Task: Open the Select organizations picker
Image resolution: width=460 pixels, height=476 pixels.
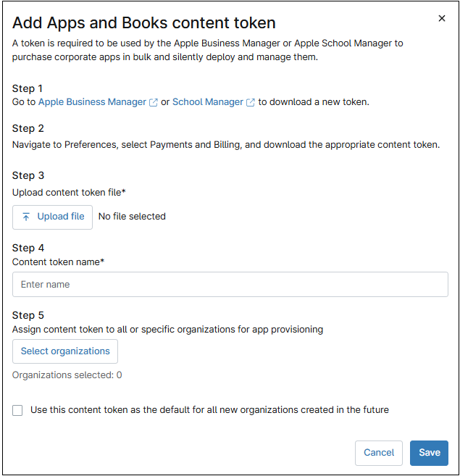Action: 65,351
